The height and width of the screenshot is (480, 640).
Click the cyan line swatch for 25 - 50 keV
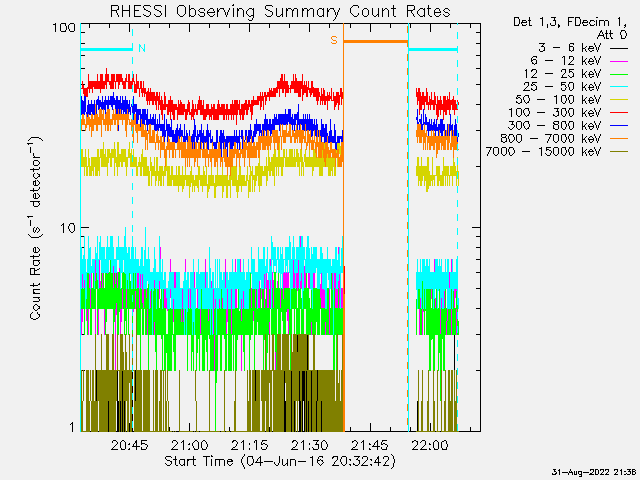[619, 87]
